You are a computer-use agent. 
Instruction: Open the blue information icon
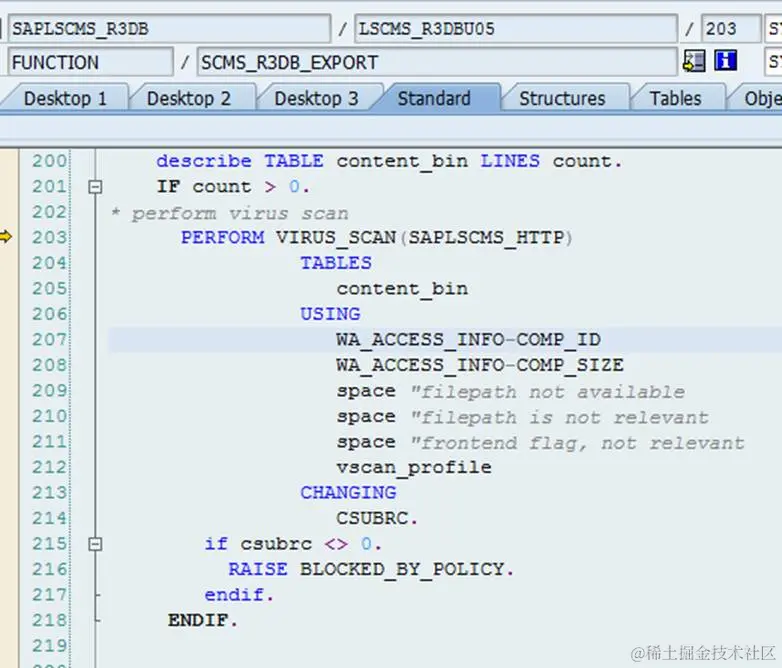tap(725, 61)
